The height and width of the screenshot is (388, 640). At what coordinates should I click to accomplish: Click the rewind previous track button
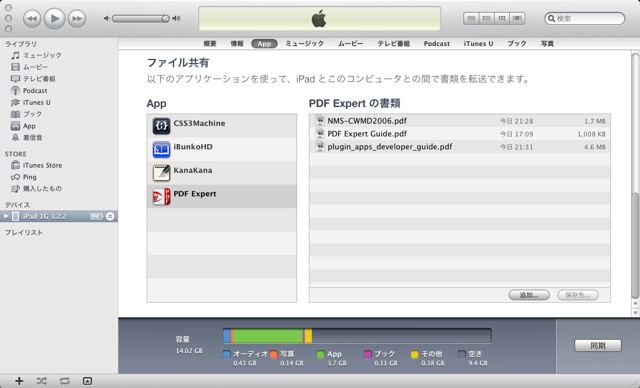[x=32, y=19]
